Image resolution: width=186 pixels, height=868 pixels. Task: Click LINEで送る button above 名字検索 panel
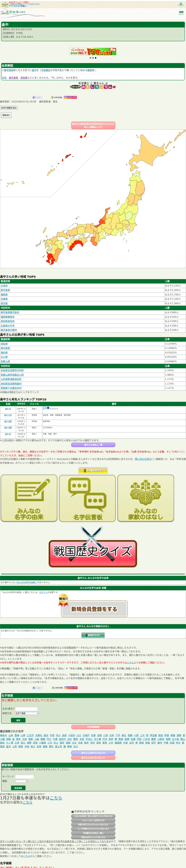57,688
